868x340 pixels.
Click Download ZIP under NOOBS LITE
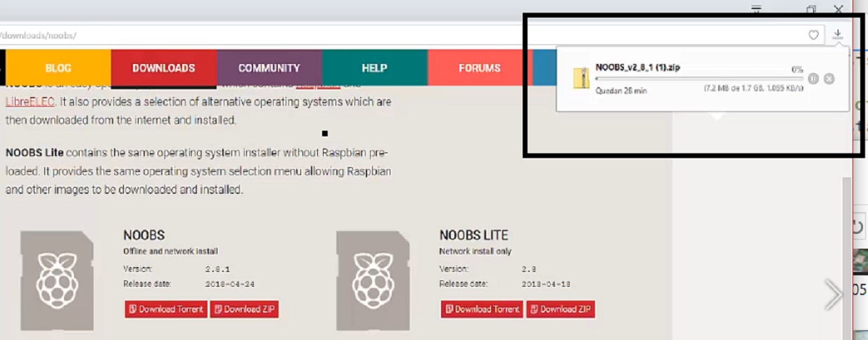click(x=561, y=309)
